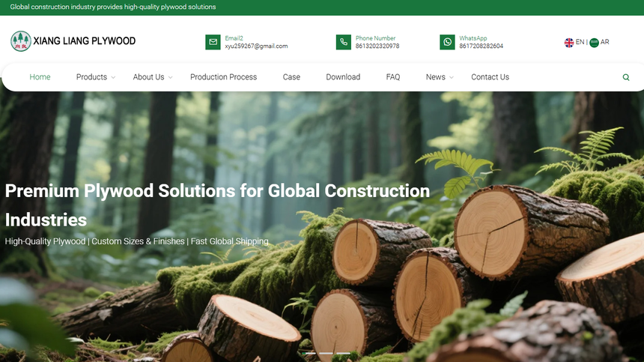Click the UK flag language icon

pyautogui.click(x=569, y=42)
